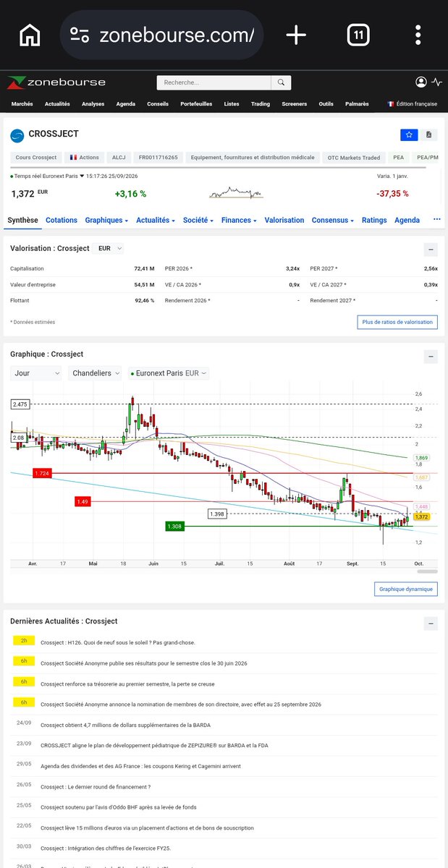Click the Actions tag with French flag

[x=84, y=157]
